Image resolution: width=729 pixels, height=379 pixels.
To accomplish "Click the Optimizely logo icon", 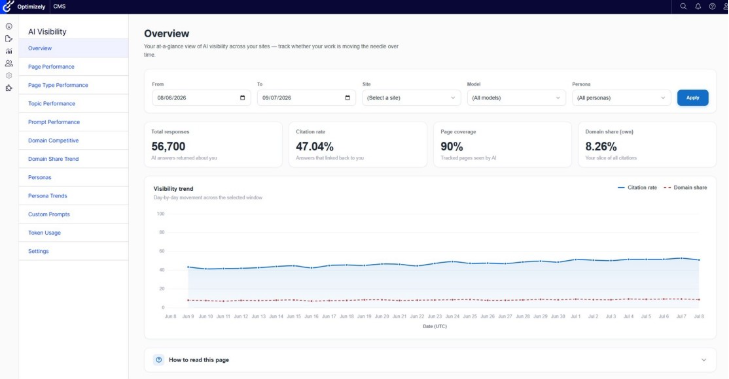I will pyautogui.click(x=8, y=6).
